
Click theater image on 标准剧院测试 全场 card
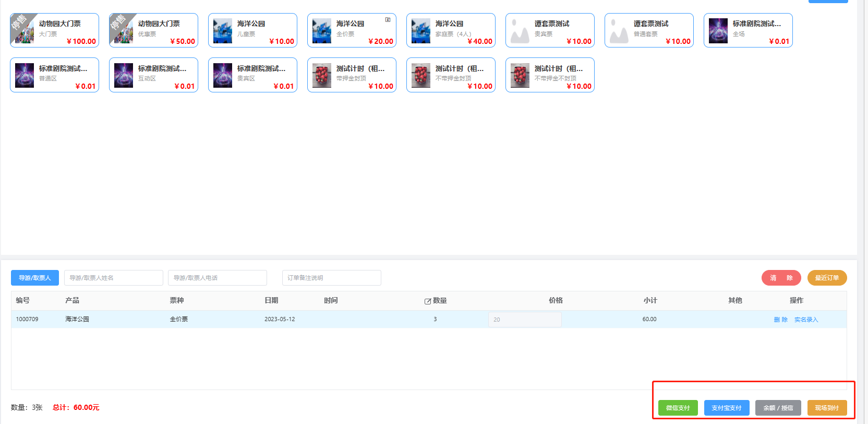tap(718, 31)
